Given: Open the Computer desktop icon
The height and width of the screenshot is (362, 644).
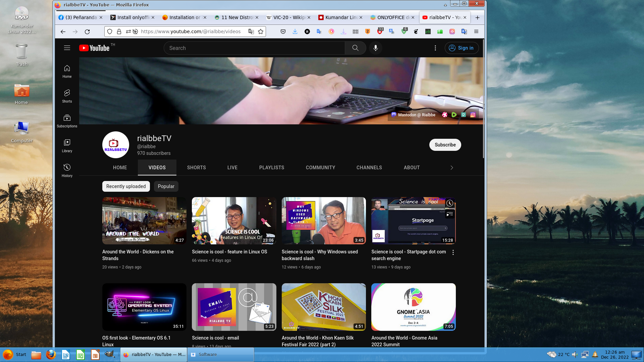Looking at the screenshot, I should point(21,132).
